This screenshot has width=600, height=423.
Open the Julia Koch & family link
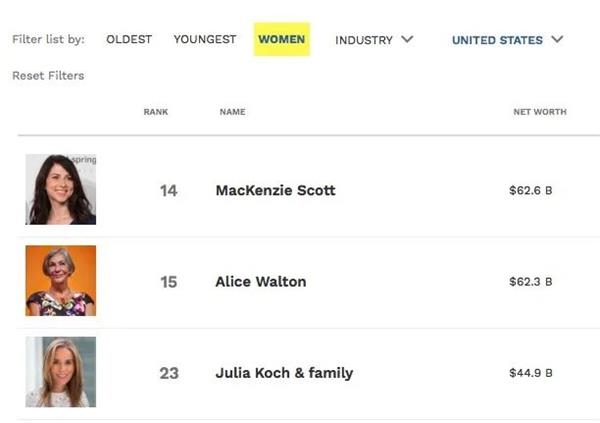(284, 373)
